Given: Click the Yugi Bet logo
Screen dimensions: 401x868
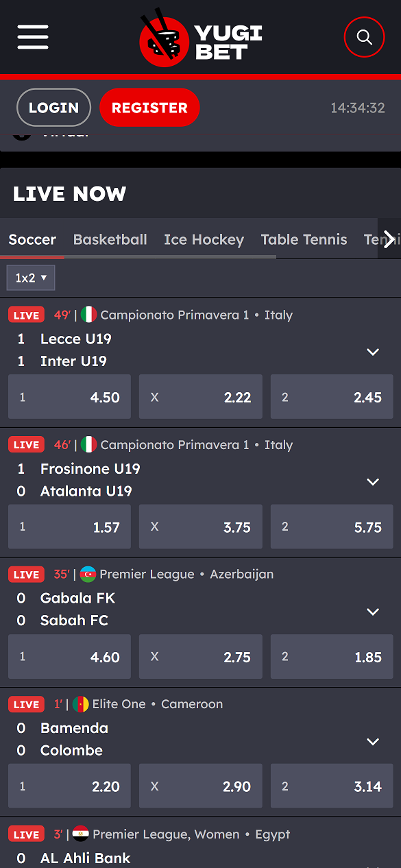Looking at the screenshot, I should [201, 38].
